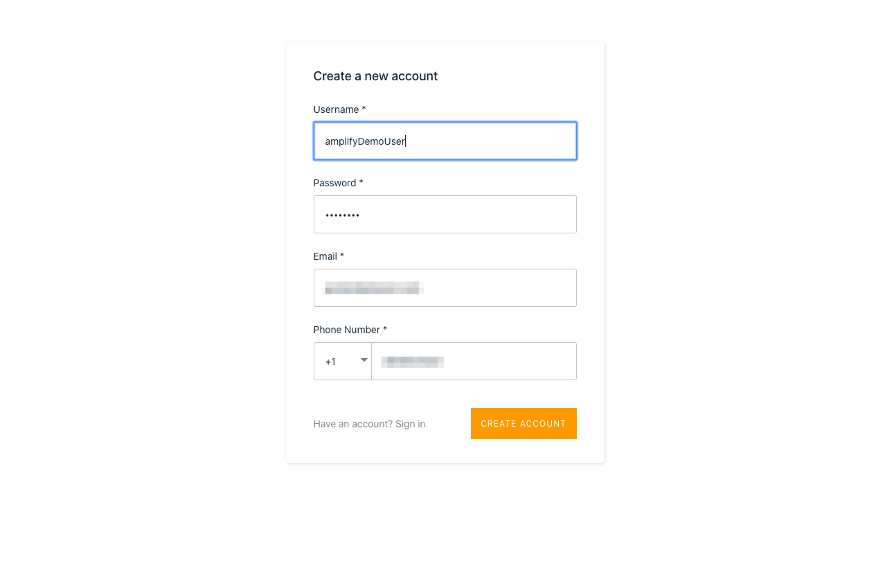This screenshot has height=588, width=894.
Task: Click the blurred phone number digits
Action: coord(413,362)
